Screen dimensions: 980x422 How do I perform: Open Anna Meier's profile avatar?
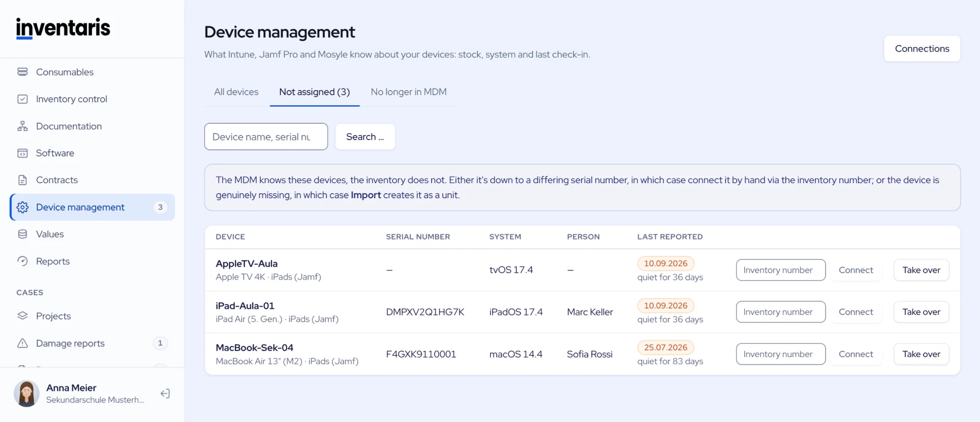click(27, 393)
